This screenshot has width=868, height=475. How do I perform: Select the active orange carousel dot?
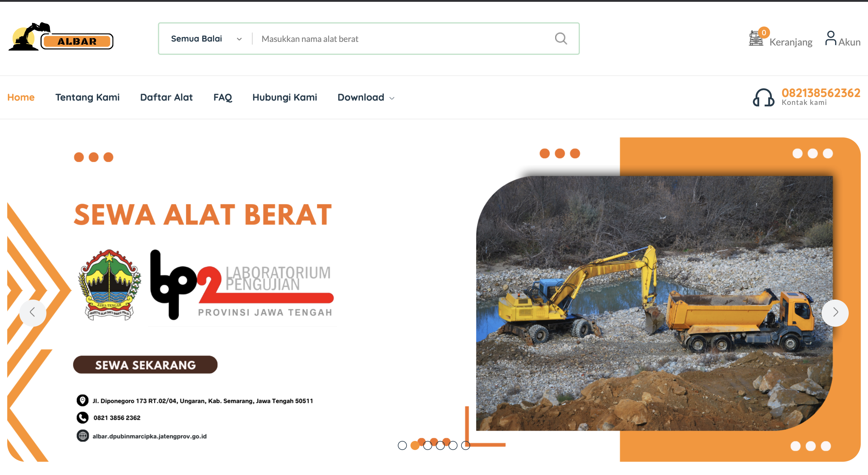tap(415, 445)
